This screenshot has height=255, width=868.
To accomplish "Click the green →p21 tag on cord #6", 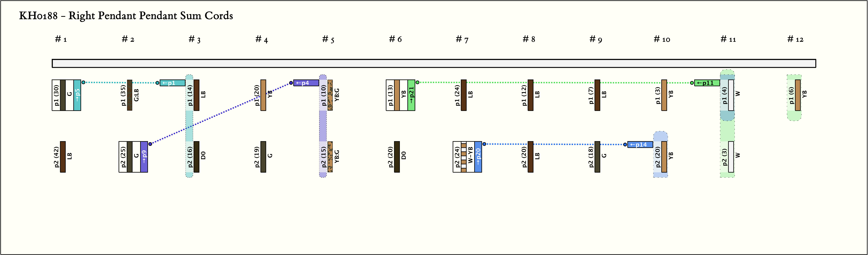I will pyautogui.click(x=411, y=95).
